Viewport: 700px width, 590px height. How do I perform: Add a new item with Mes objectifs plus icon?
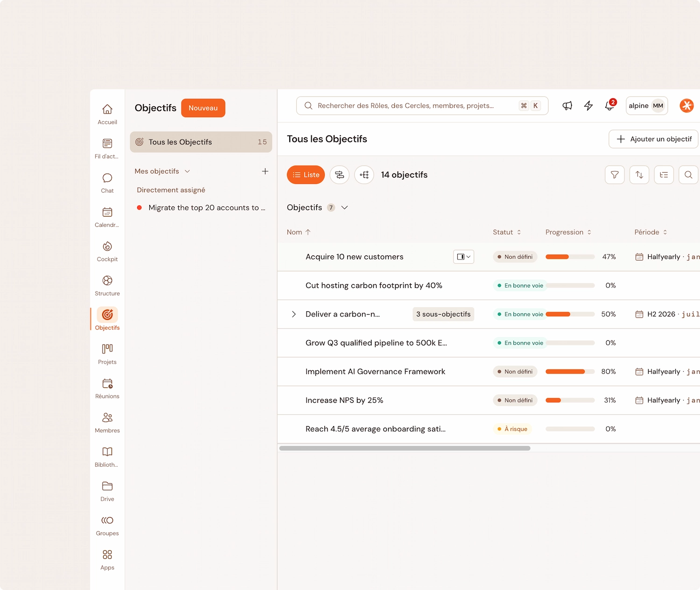(x=265, y=171)
